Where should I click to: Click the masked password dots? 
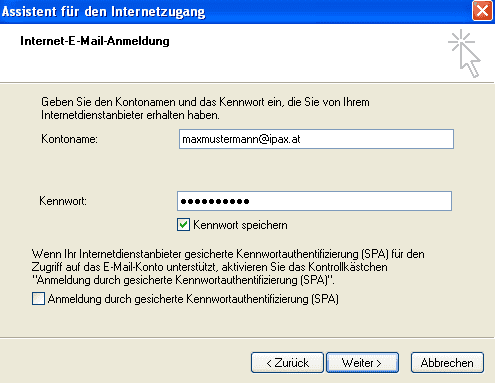pyautogui.click(x=215, y=201)
